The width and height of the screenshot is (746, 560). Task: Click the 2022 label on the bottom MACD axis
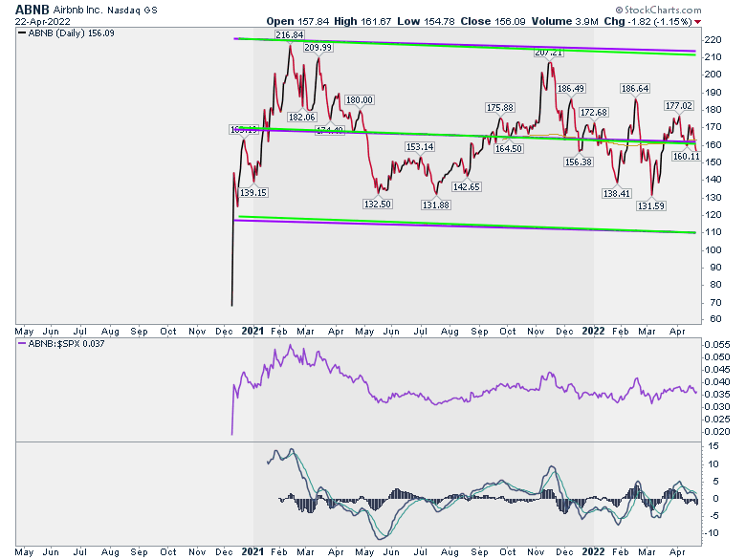(594, 551)
